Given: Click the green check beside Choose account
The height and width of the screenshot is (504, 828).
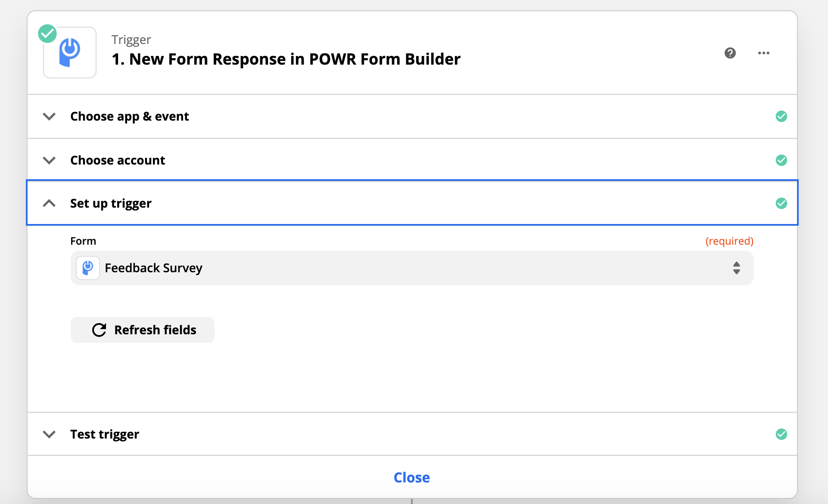Looking at the screenshot, I should point(781,160).
